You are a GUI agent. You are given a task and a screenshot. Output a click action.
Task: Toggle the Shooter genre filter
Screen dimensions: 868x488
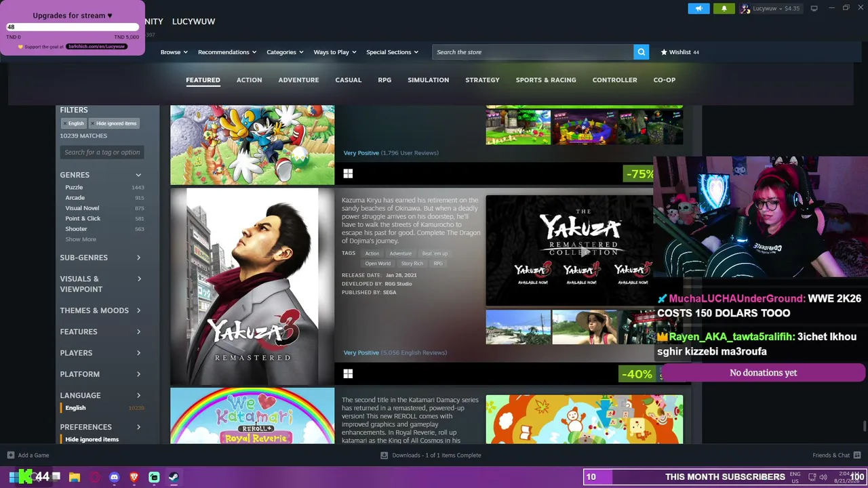[76, 229]
